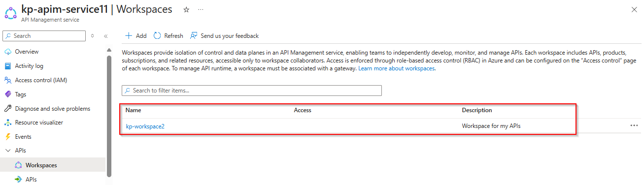Click the purple Tags icon
The width and height of the screenshot is (644, 185).
coord(8,94)
